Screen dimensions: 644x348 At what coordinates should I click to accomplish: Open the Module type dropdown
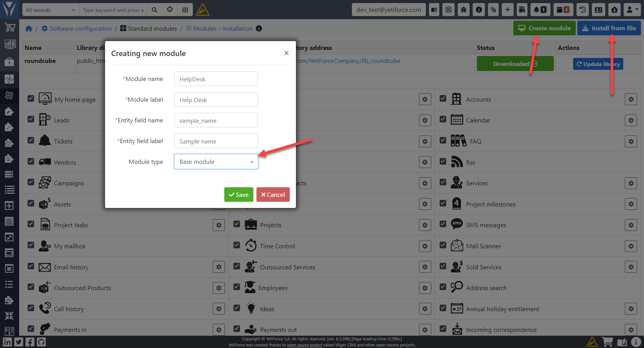pos(216,162)
